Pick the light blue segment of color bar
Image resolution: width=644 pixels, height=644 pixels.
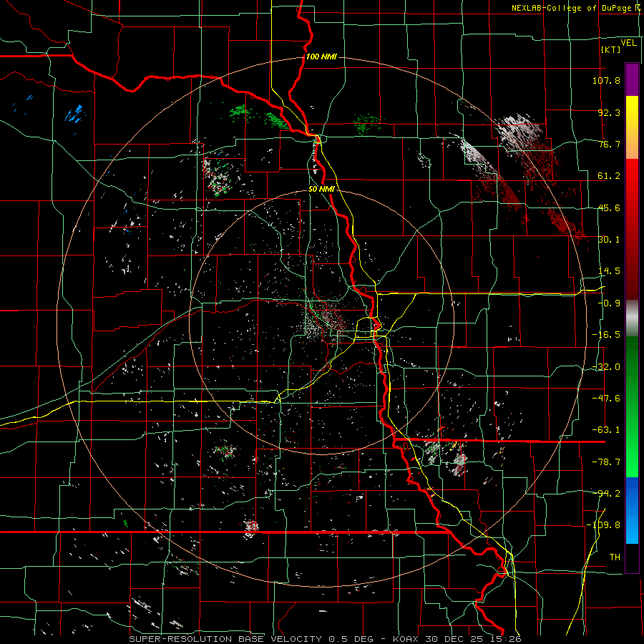click(x=632, y=532)
